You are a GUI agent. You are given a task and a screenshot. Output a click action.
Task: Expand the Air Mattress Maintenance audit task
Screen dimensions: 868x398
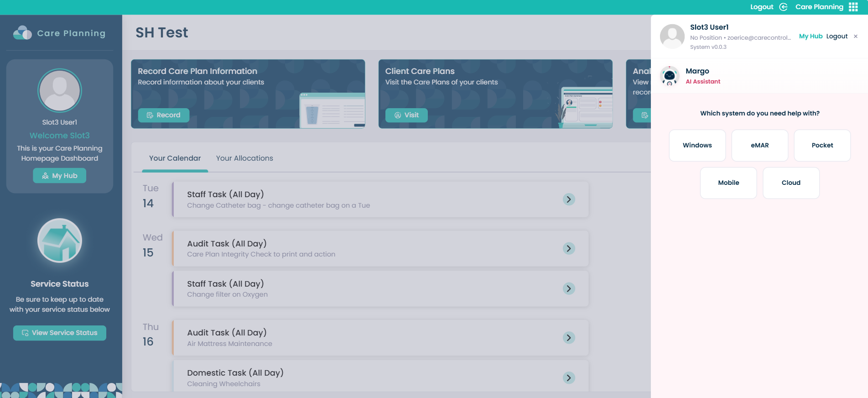pos(568,338)
